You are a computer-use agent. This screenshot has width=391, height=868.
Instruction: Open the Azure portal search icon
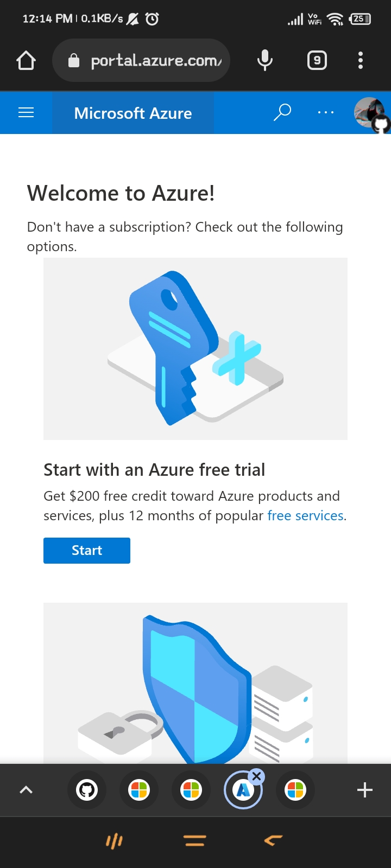[282, 113]
